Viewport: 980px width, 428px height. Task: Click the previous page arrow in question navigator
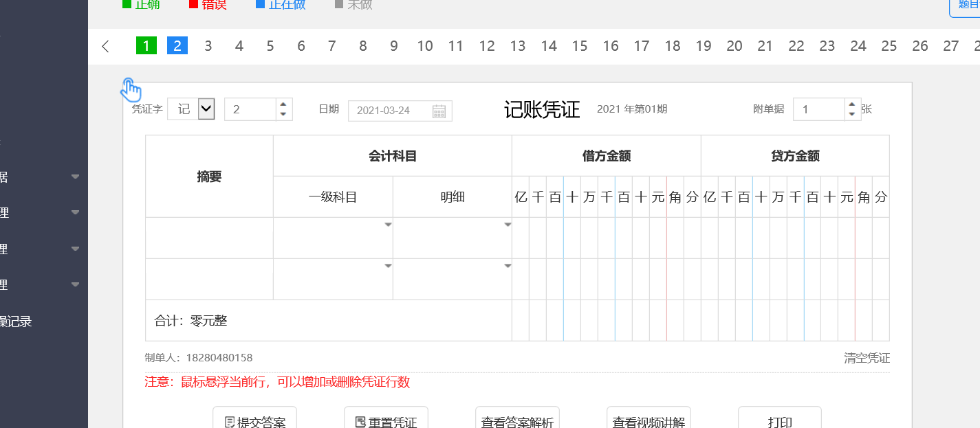coord(105,46)
